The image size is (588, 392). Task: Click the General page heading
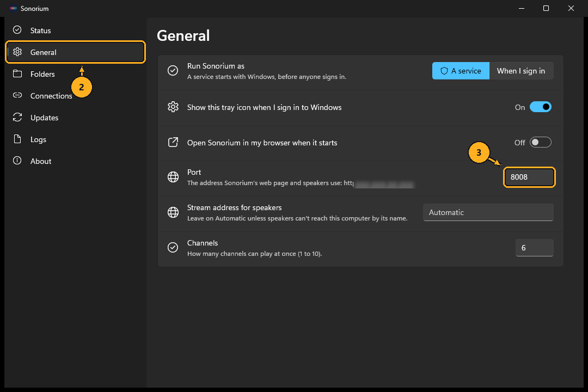183,35
